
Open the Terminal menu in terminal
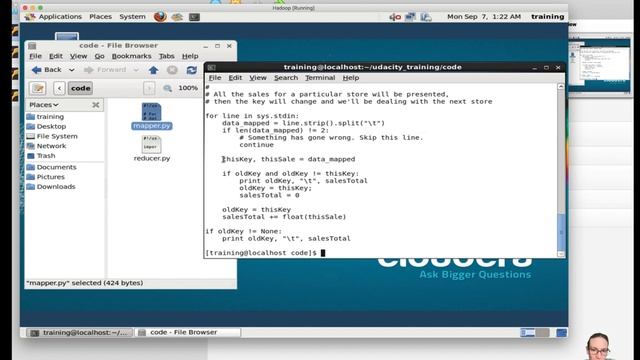pyautogui.click(x=320, y=78)
